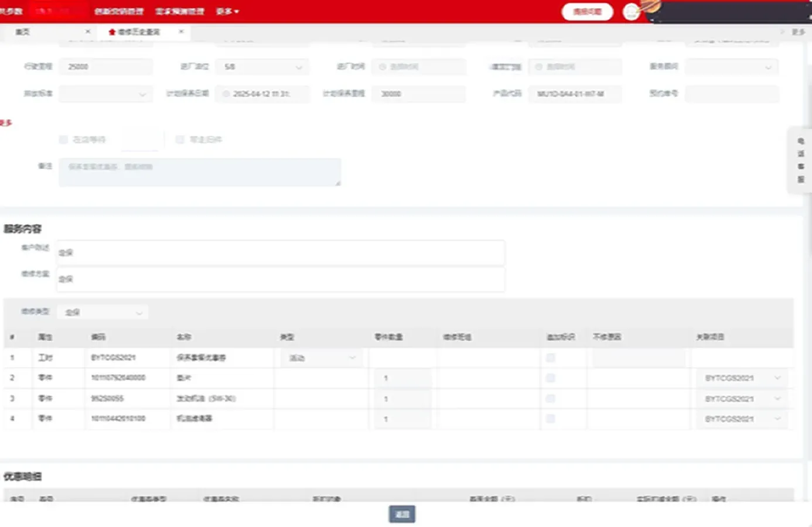Click the red star icon on 维修历史查询 tab

pos(112,32)
